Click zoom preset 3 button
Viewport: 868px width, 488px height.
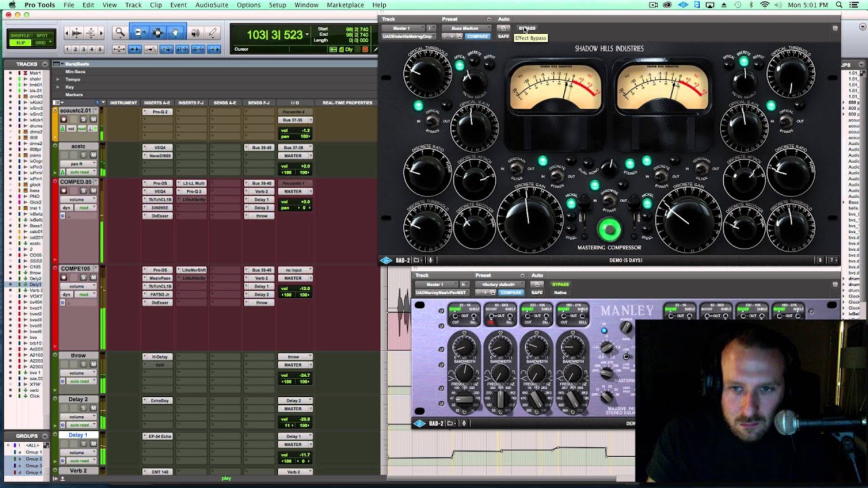tap(83, 49)
